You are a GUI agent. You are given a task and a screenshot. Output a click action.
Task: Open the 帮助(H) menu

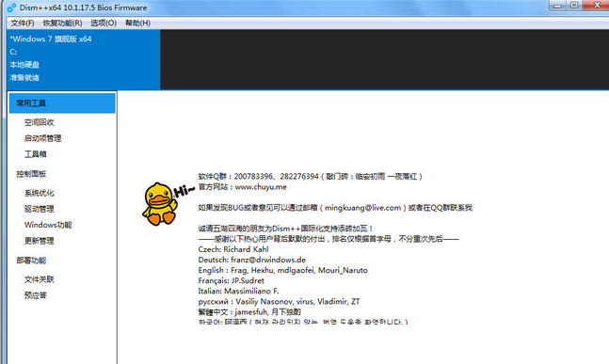pos(137,24)
